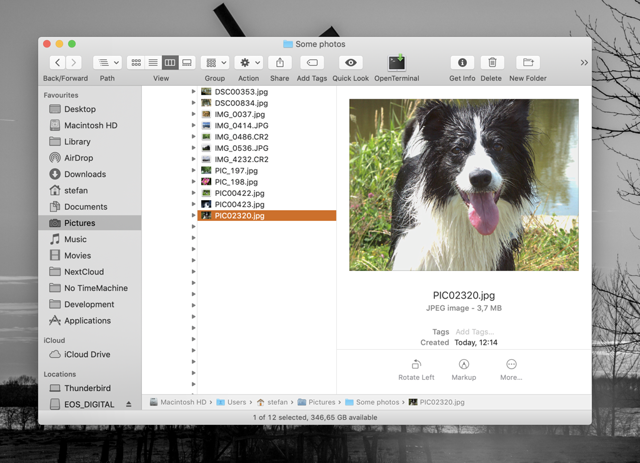Open Development folder in the sidebar
Viewport: 640px width, 463px height.
tap(90, 305)
